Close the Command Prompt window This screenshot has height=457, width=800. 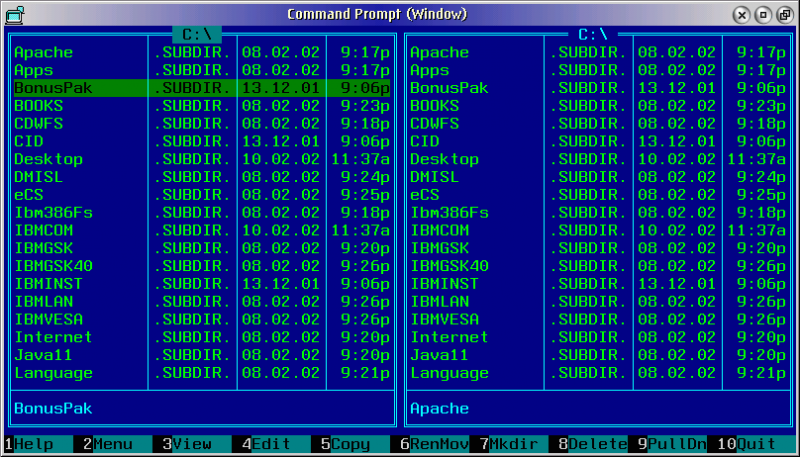(x=742, y=15)
